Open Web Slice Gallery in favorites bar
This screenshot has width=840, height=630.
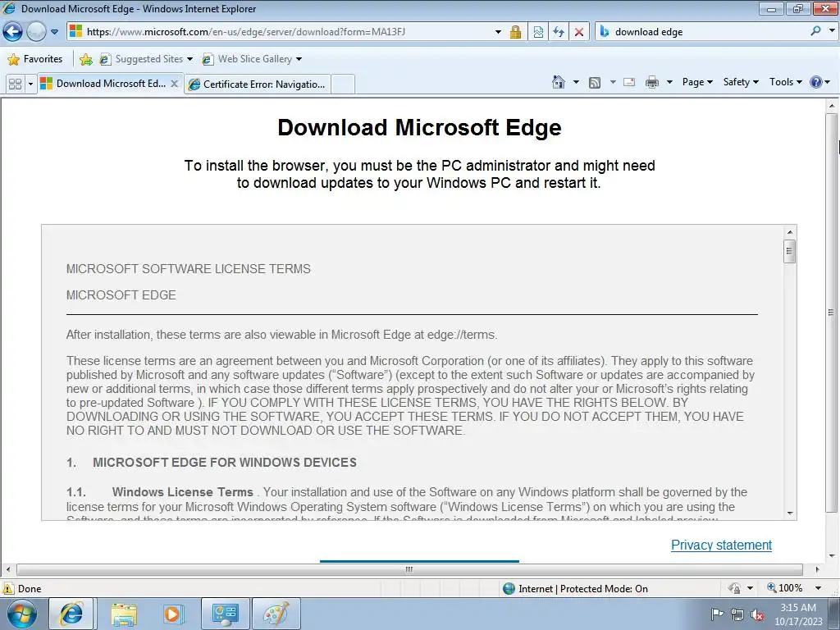pos(247,59)
